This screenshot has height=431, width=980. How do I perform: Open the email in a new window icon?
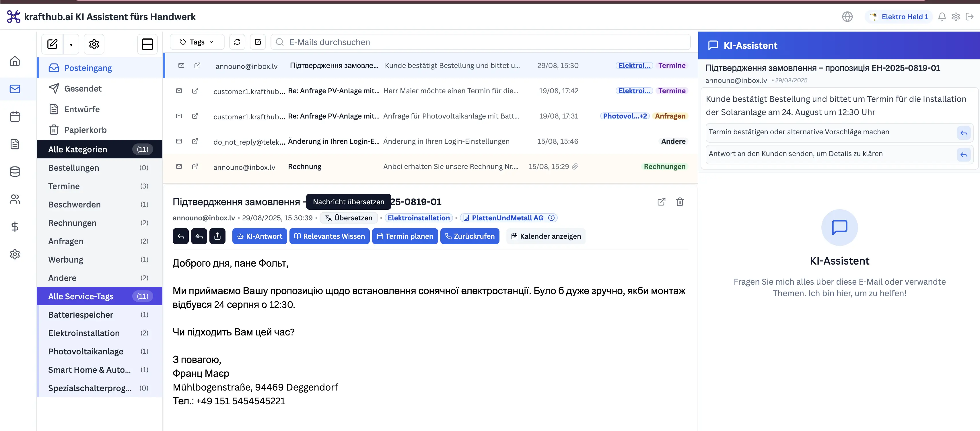coord(661,202)
